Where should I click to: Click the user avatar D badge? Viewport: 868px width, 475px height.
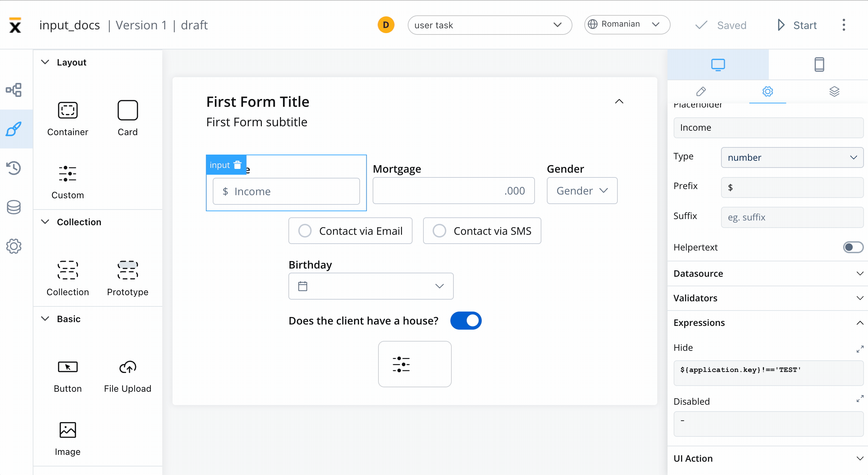[x=386, y=25]
